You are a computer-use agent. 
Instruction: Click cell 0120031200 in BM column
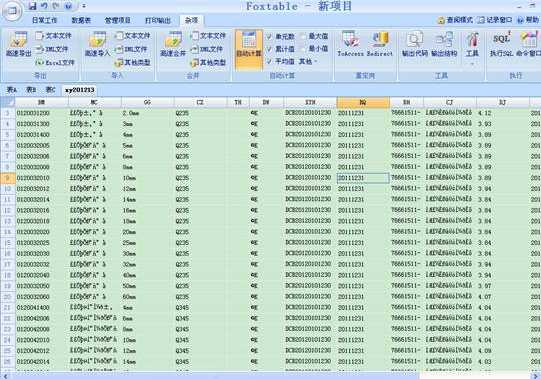[x=42, y=113]
